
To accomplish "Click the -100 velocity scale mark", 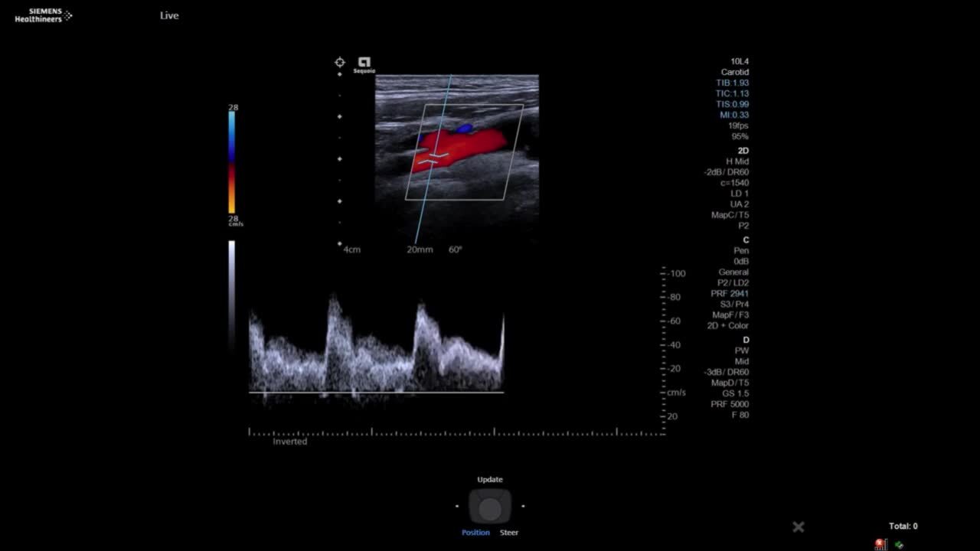I will pyautogui.click(x=676, y=273).
